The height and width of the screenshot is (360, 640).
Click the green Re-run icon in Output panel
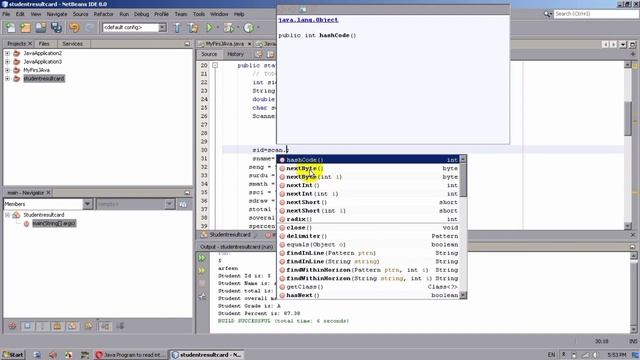click(x=202, y=258)
